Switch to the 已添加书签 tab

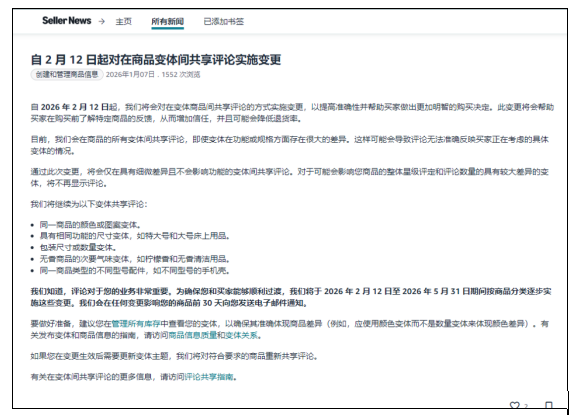click(x=223, y=22)
